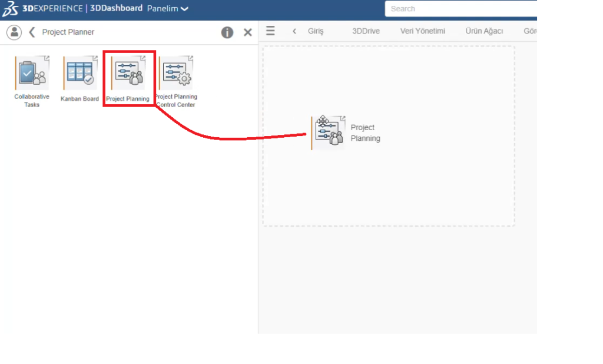
Task: Open the 3DDrive tab
Action: (366, 31)
